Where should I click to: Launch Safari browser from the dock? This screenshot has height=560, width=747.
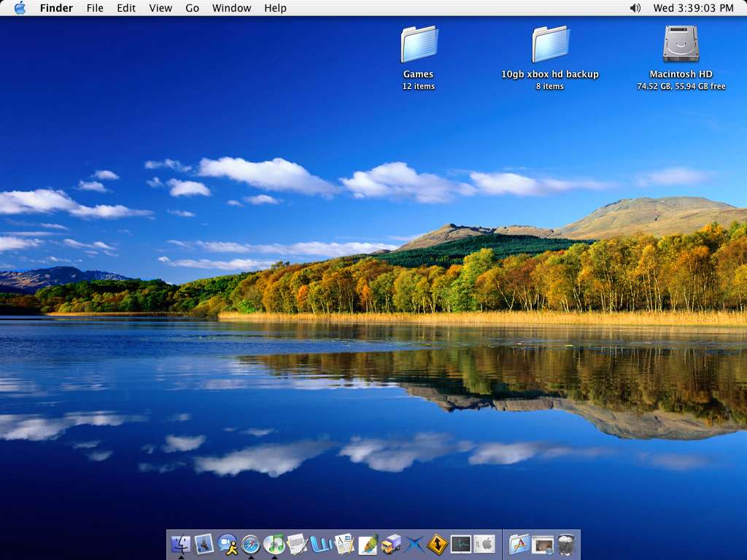[251, 544]
